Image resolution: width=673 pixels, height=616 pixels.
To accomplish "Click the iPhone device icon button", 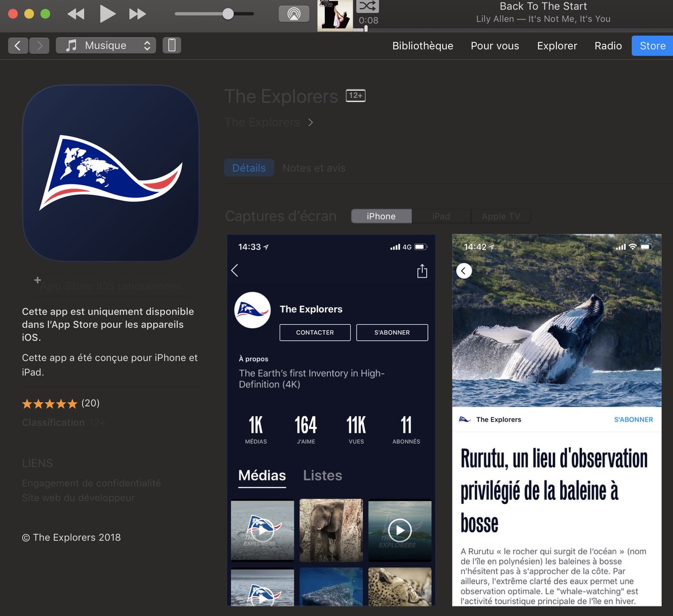I will (x=172, y=45).
